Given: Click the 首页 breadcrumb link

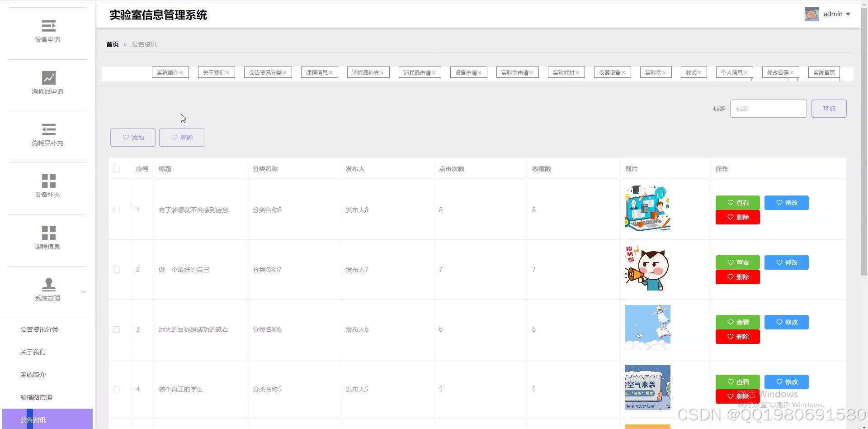Looking at the screenshot, I should click(113, 44).
